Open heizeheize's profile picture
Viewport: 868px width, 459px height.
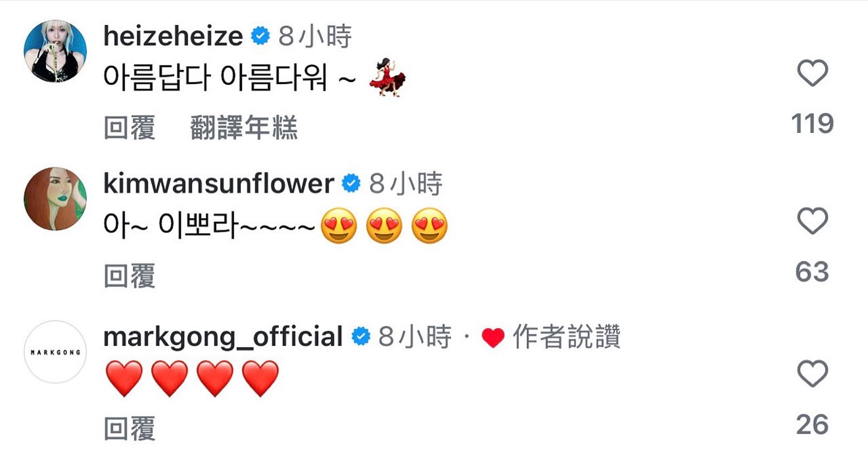(55, 52)
